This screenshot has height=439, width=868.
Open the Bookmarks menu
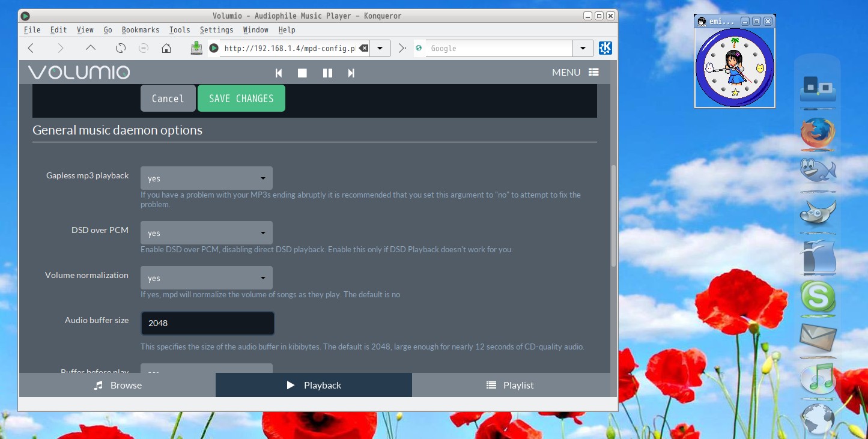coord(141,30)
